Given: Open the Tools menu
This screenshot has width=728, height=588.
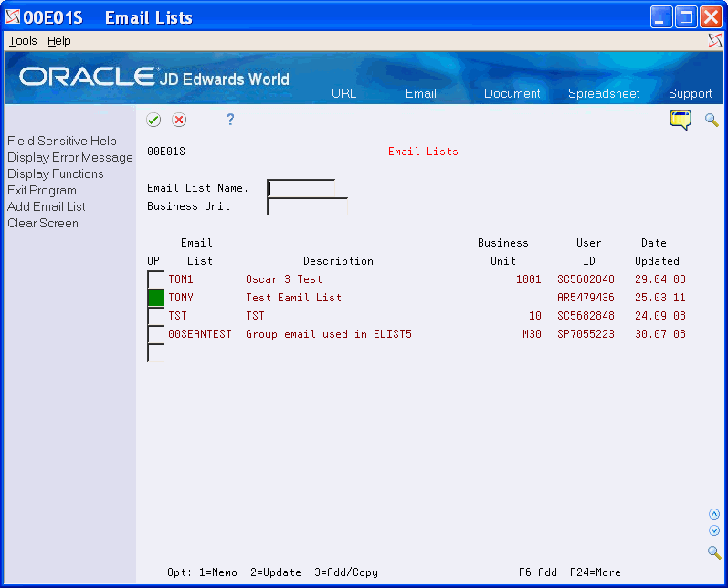Looking at the screenshot, I should 23,41.
